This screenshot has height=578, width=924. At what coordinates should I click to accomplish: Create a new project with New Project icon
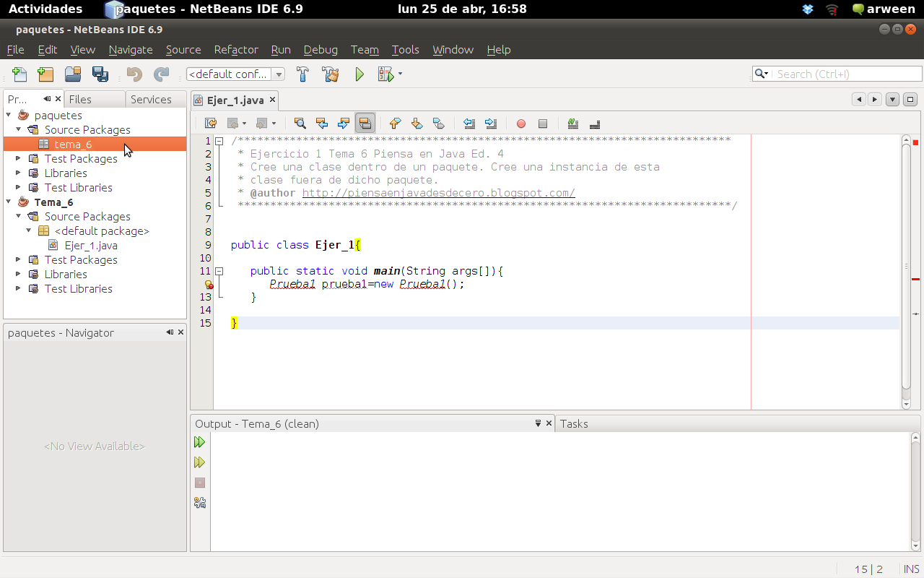pyautogui.click(x=45, y=74)
